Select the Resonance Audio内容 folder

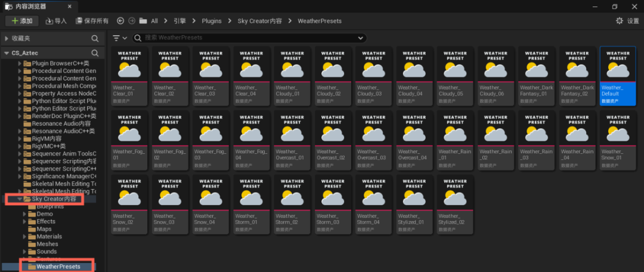57,123
